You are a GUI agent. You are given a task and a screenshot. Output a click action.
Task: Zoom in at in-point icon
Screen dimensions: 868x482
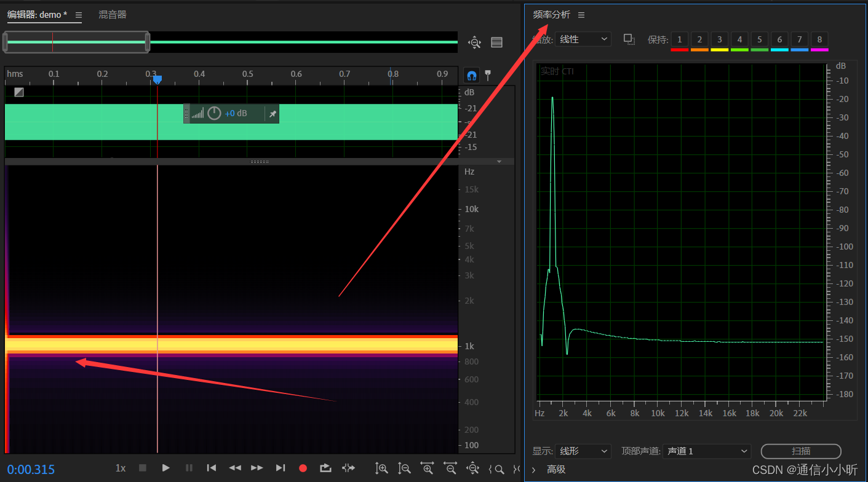click(x=497, y=469)
